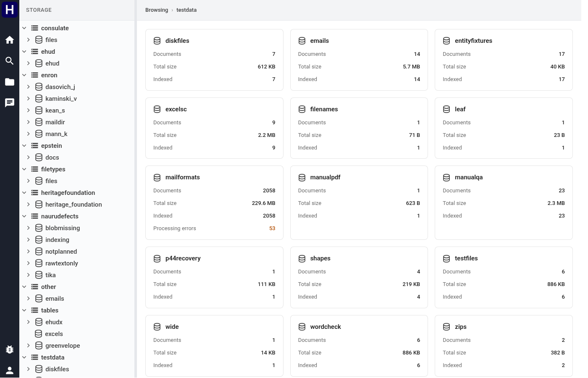
Task: Click the database icon on testfiles card
Action: click(x=446, y=259)
